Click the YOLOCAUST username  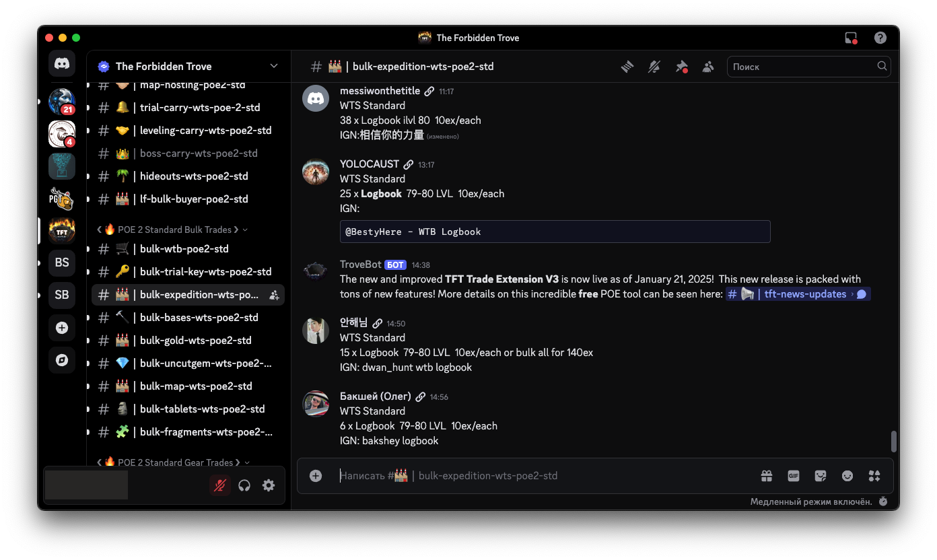(x=370, y=164)
